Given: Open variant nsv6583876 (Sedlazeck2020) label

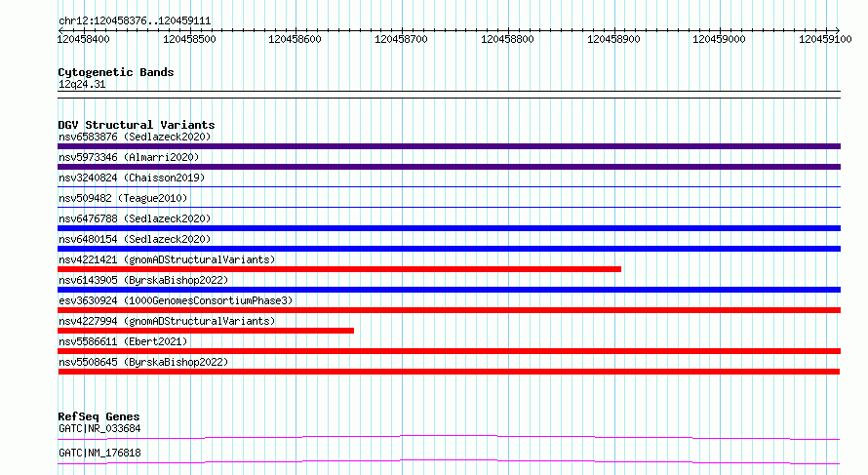Looking at the screenshot, I should tap(135, 137).
